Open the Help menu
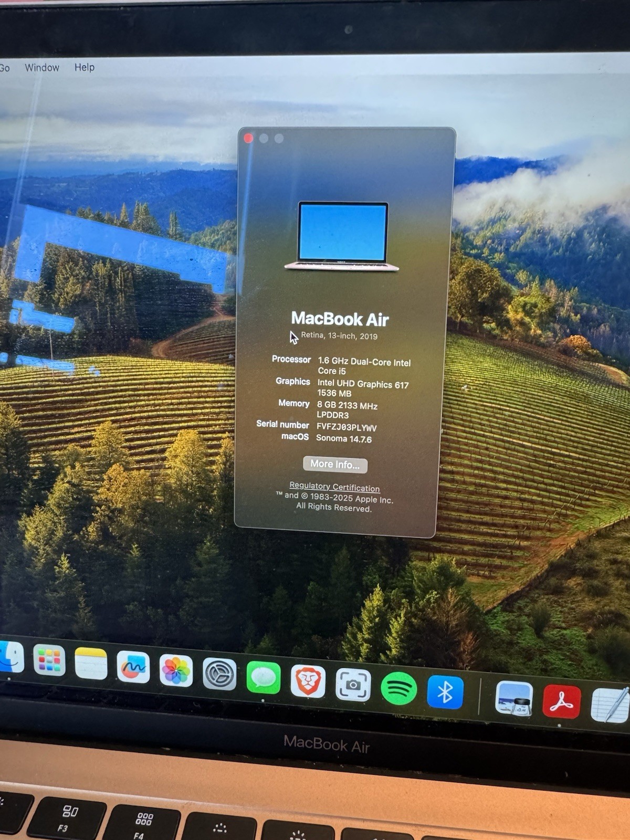 [x=85, y=67]
